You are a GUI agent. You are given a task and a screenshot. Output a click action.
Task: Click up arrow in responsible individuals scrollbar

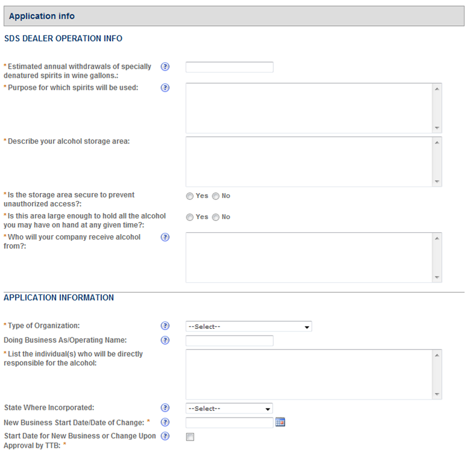tap(437, 355)
